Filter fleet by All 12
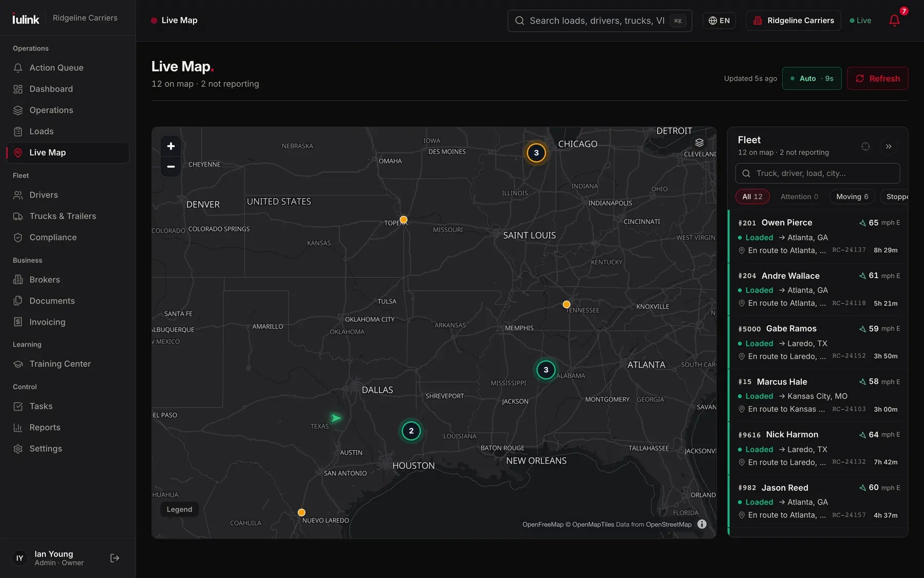This screenshot has width=924, height=578. click(752, 197)
